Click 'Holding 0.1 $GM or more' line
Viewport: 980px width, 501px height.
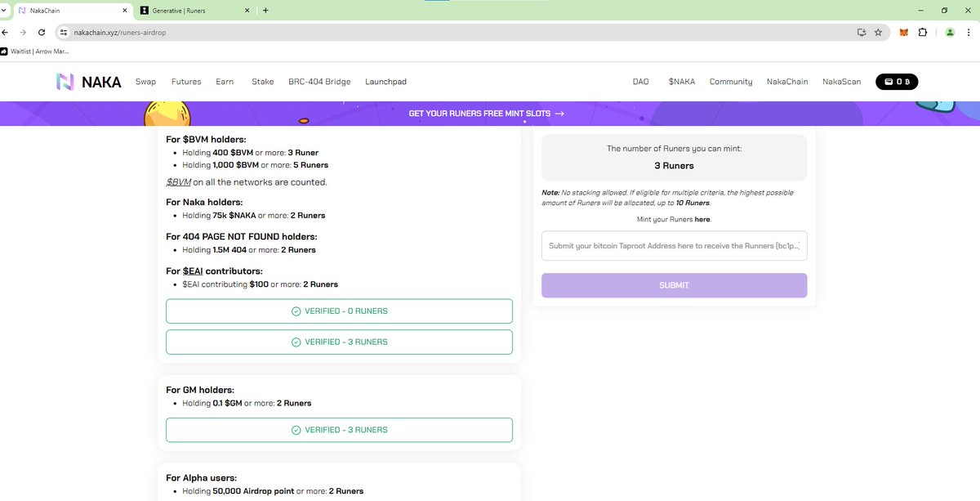click(x=247, y=403)
